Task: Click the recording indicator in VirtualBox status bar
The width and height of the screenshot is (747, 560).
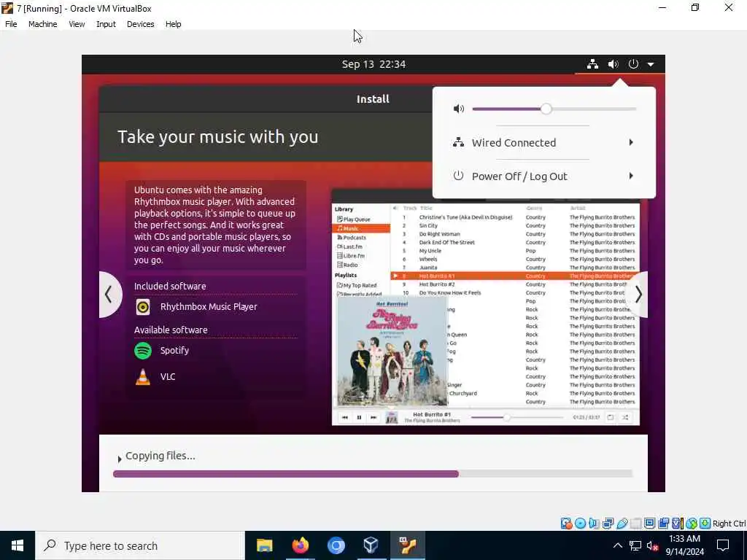Action: (663, 524)
